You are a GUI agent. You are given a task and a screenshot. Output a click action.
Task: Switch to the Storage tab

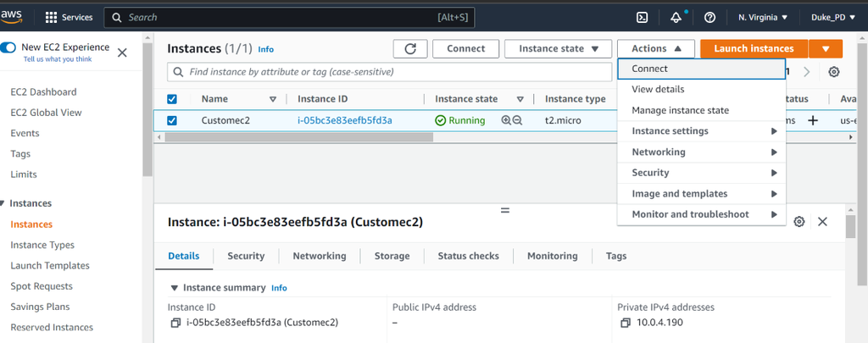tap(392, 256)
